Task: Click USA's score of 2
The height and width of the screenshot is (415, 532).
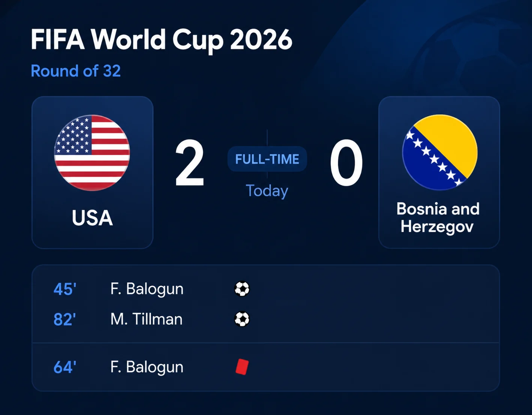Action: pyautogui.click(x=190, y=163)
